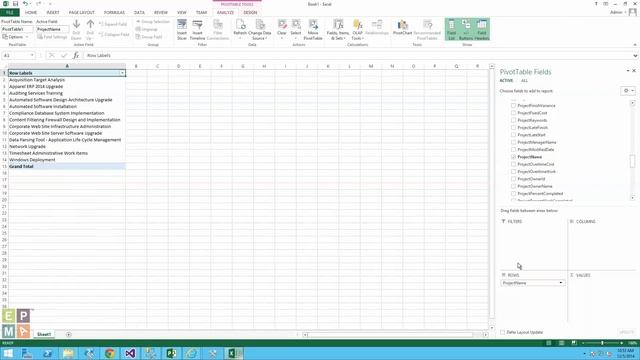
Task: Switch to the INSERT ribbon tab
Action: tap(53, 12)
